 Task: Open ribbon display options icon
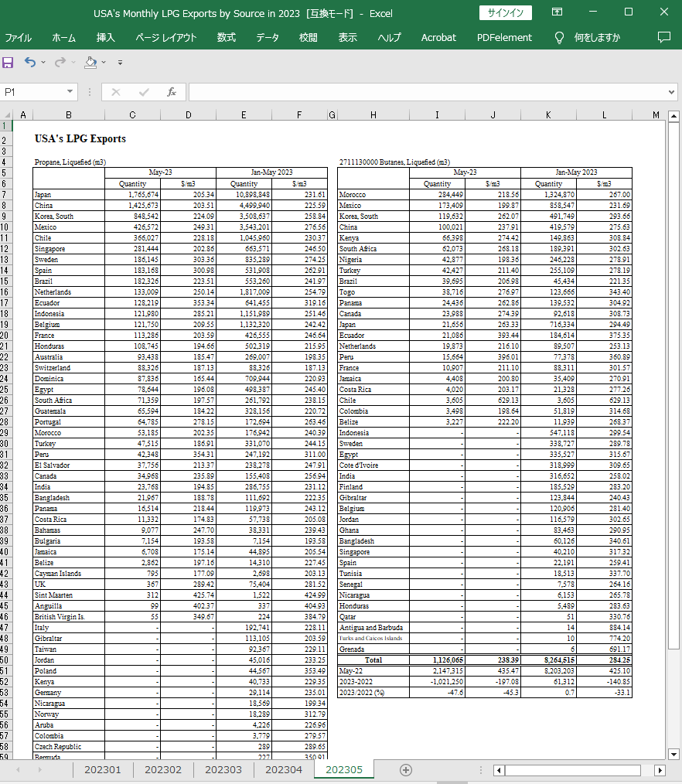(x=557, y=12)
